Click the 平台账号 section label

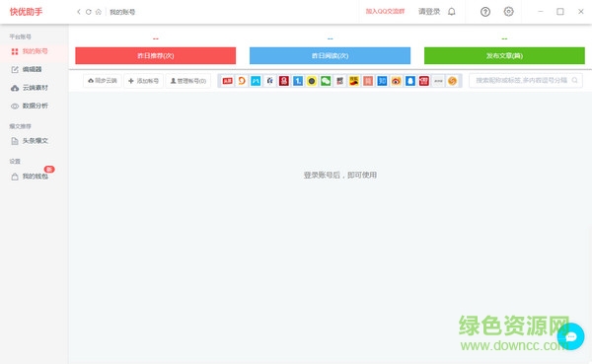[x=21, y=36]
